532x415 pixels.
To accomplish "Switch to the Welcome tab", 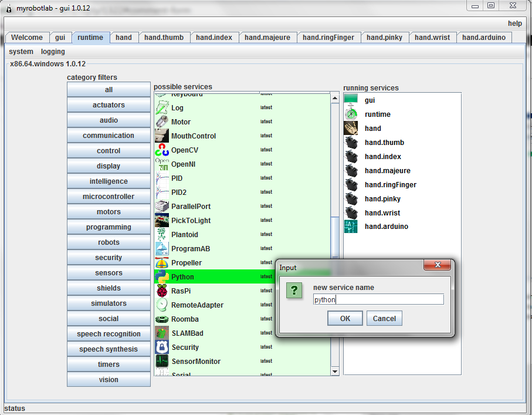I will click(27, 38).
